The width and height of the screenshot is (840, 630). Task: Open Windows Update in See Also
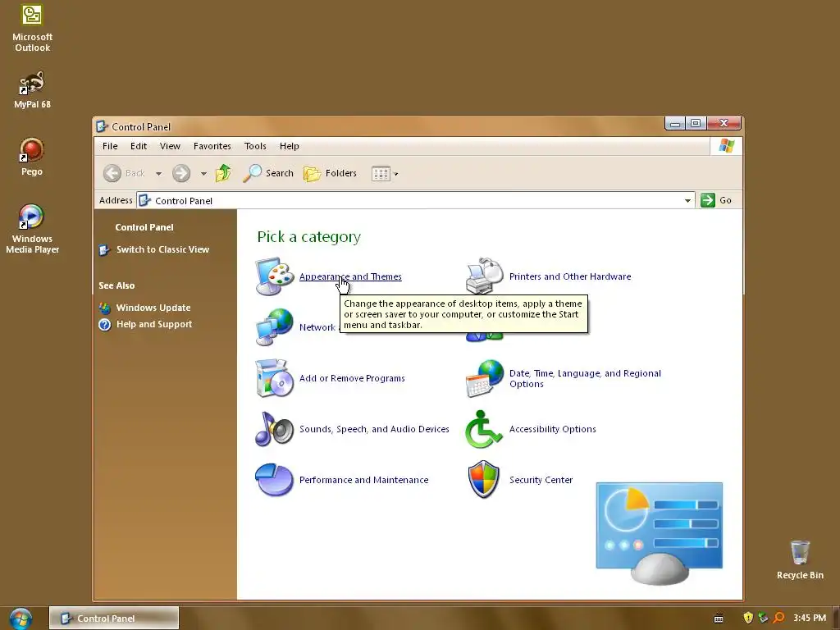coord(153,308)
